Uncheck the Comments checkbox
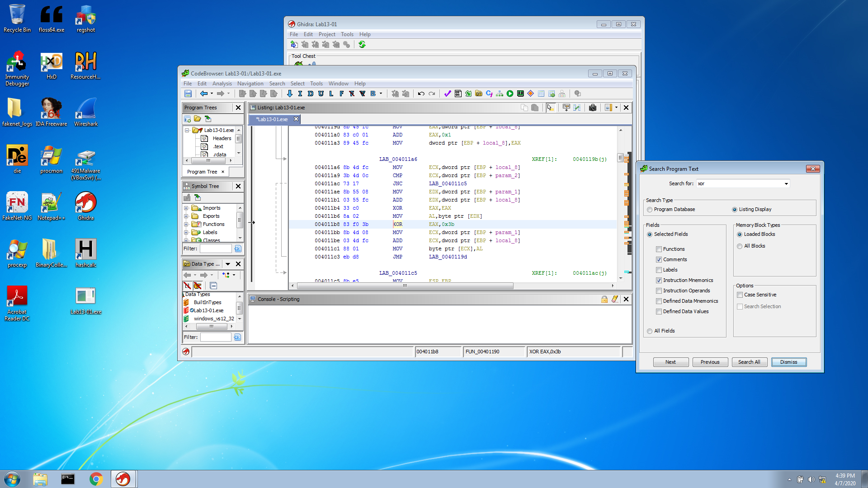The image size is (868, 488). coord(659,260)
